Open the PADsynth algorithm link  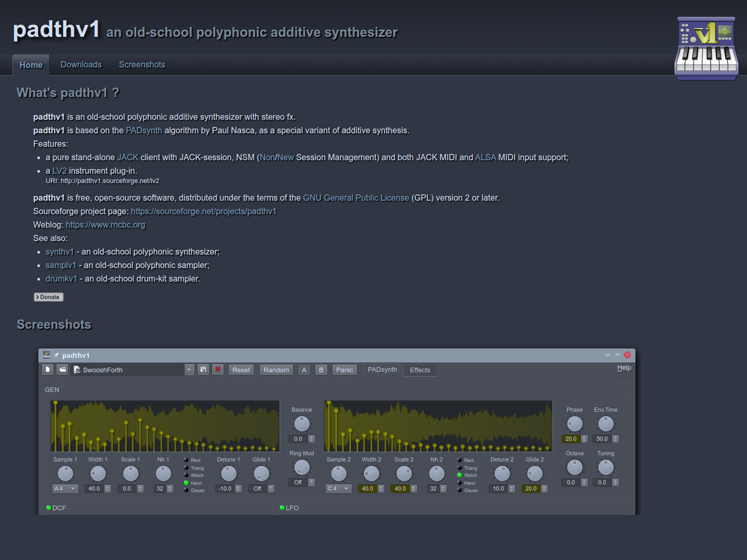coord(144,130)
